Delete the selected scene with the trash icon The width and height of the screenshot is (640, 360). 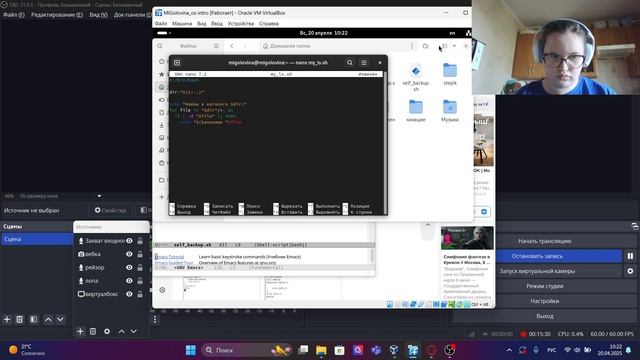(x=20, y=319)
